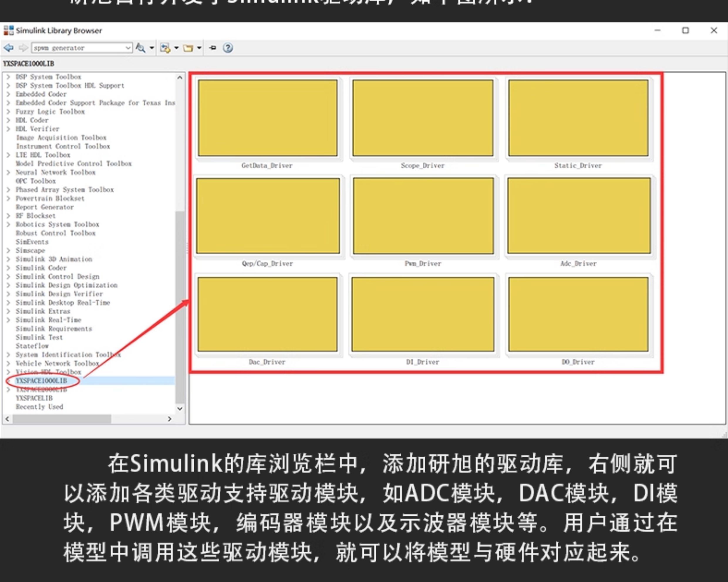The height and width of the screenshot is (582, 728).
Task: Select Recently Used in library tree
Action: click(39, 407)
